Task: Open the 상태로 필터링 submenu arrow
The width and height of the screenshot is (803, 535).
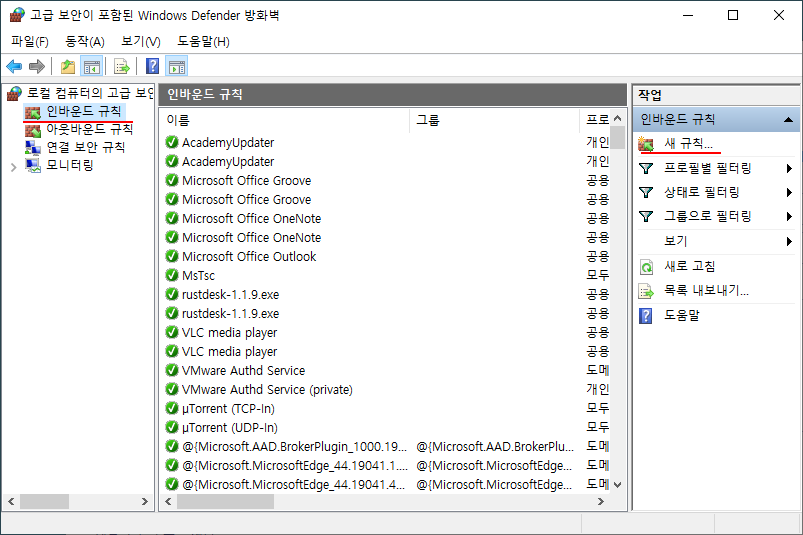Action: click(x=789, y=192)
